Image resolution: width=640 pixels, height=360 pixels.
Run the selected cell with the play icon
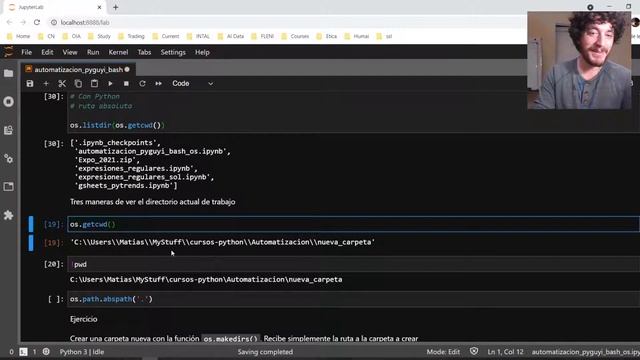click(110, 84)
